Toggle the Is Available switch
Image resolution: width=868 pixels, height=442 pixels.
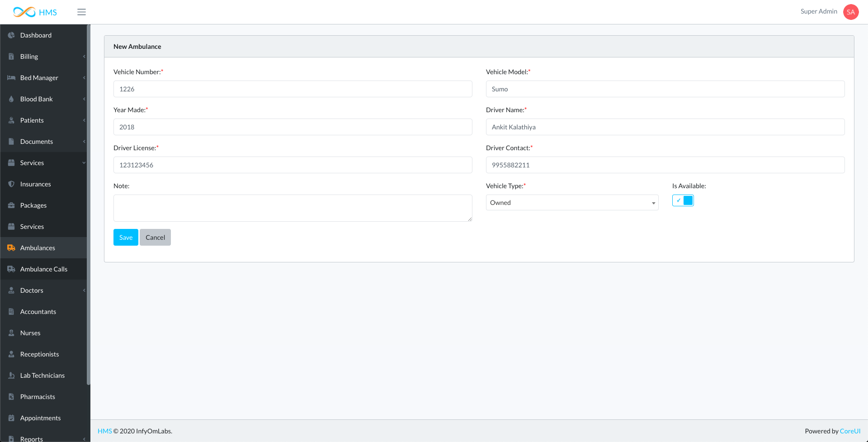click(x=683, y=200)
